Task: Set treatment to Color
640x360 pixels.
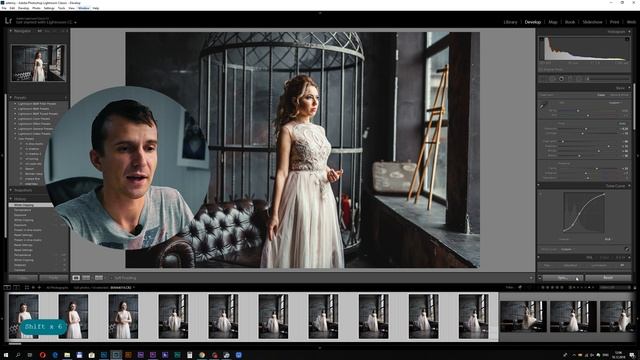Action: 601,95
